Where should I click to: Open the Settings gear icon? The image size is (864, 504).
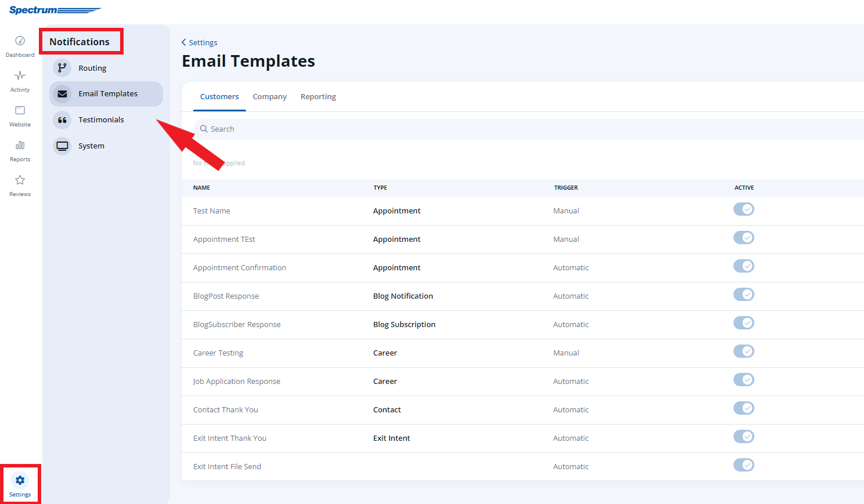point(20,480)
